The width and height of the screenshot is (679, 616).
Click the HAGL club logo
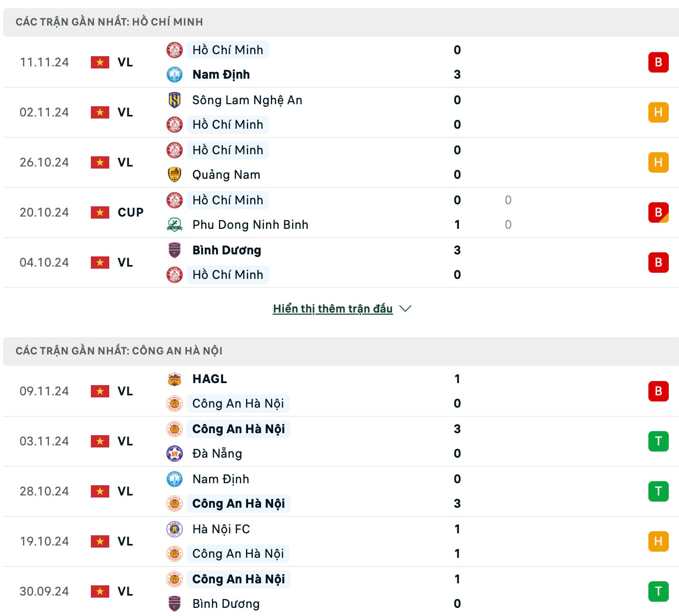click(x=175, y=379)
